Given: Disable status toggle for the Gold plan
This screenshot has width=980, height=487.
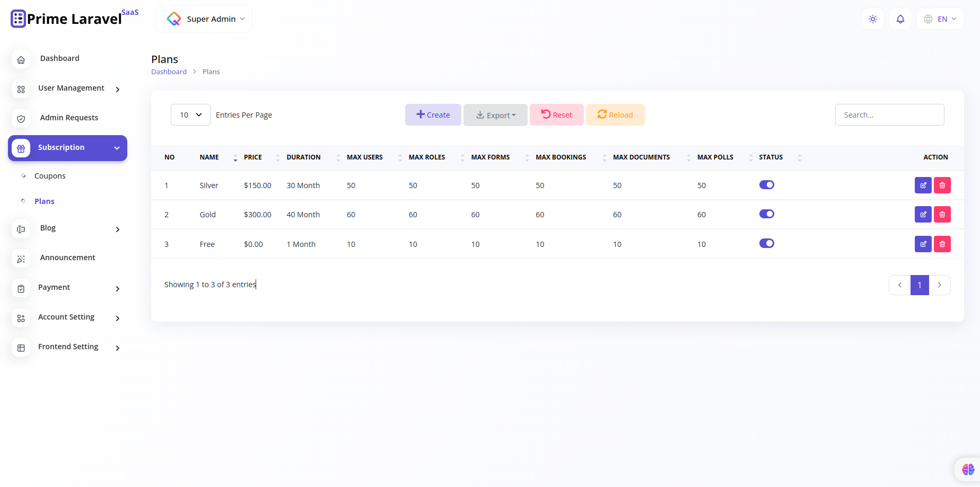Looking at the screenshot, I should coord(767,214).
